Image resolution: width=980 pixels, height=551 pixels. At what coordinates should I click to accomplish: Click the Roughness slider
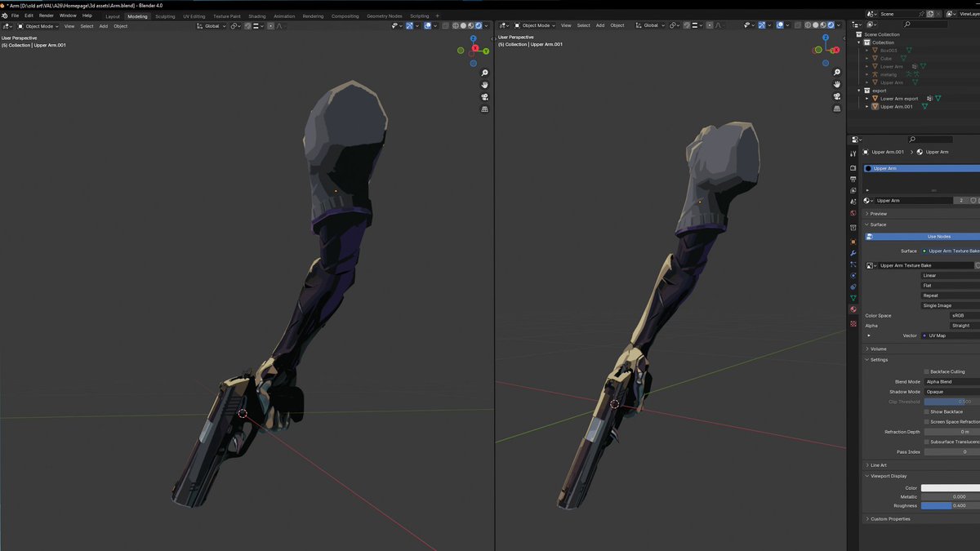point(951,505)
